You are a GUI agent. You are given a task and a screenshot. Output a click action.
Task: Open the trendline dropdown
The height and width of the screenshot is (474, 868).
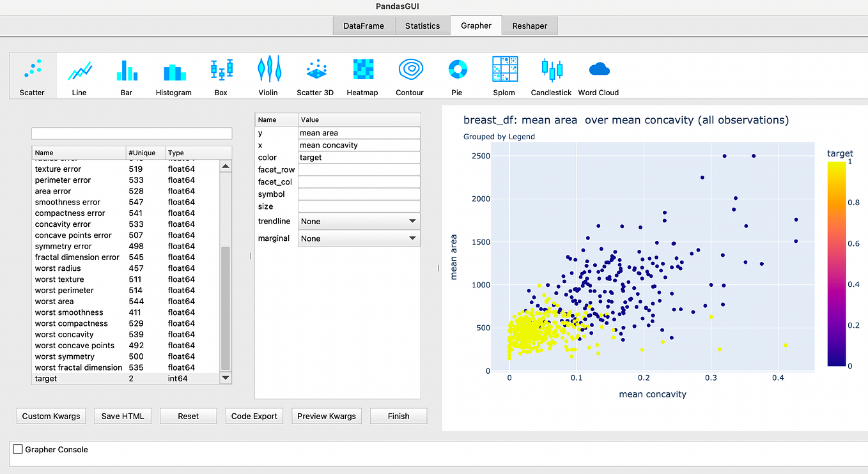tap(359, 221)
